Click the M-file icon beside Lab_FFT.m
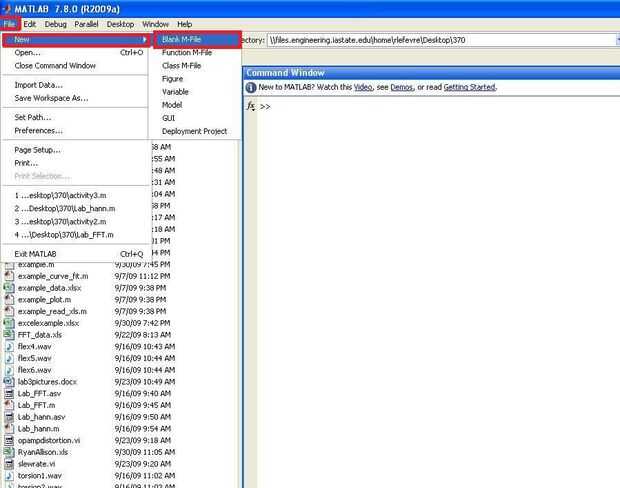The width and height of the screenshot is (620, 488). [x=9, y=405]
